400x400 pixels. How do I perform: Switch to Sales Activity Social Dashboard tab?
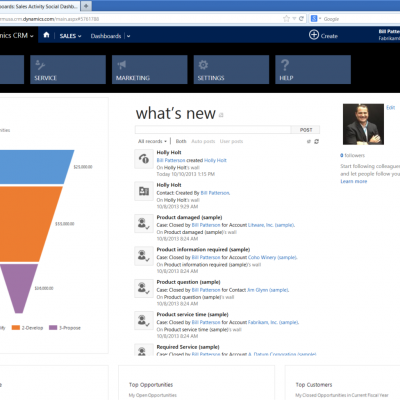coord(39,6)
